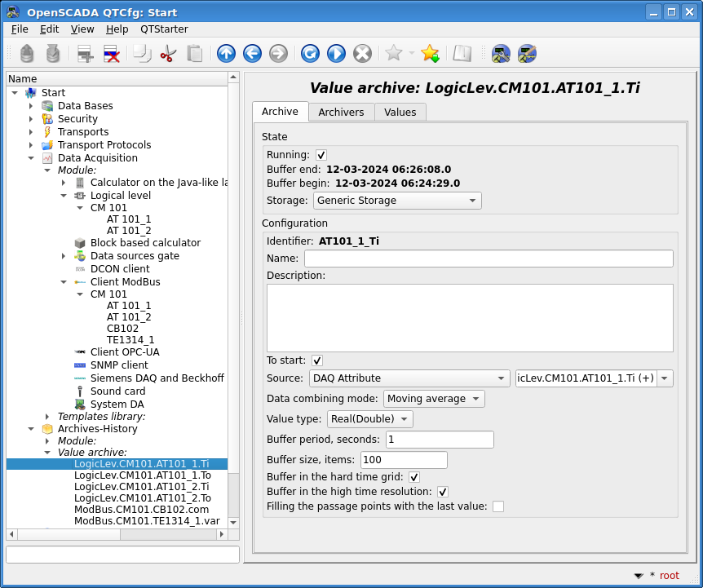Image resolution: width=703 pixels, height=588 pixels.
Task: Open the Storage dropdown
Action: [397, 201]
